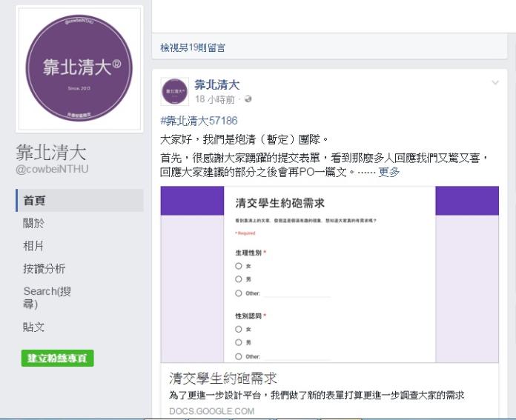The height and width of the screenshot is (420, 516).
Task: Open the large 靠北清大 profile picture
Action: [79, 69]
